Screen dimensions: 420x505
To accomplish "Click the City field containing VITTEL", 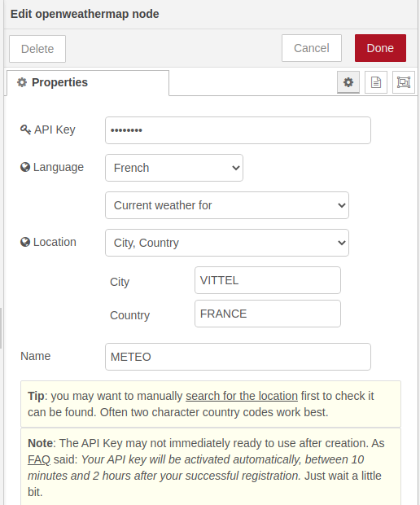I will coord(268,280).
